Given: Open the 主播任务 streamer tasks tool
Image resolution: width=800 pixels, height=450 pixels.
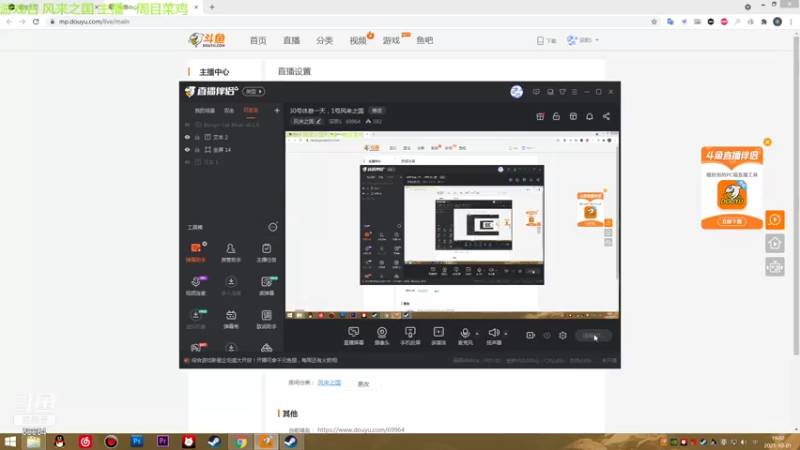Looking at the screenshot, I should click(266, 253).
